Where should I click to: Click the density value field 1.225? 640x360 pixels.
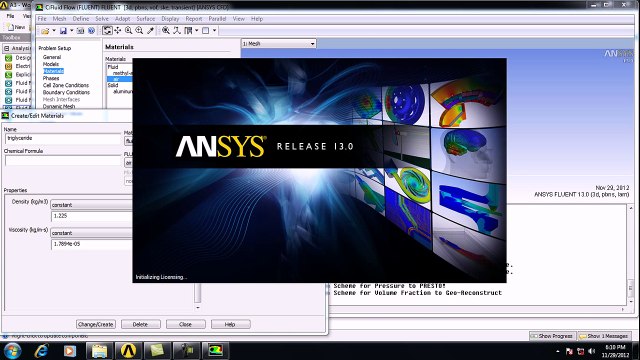pyautogui.click(x=92, y=216)
